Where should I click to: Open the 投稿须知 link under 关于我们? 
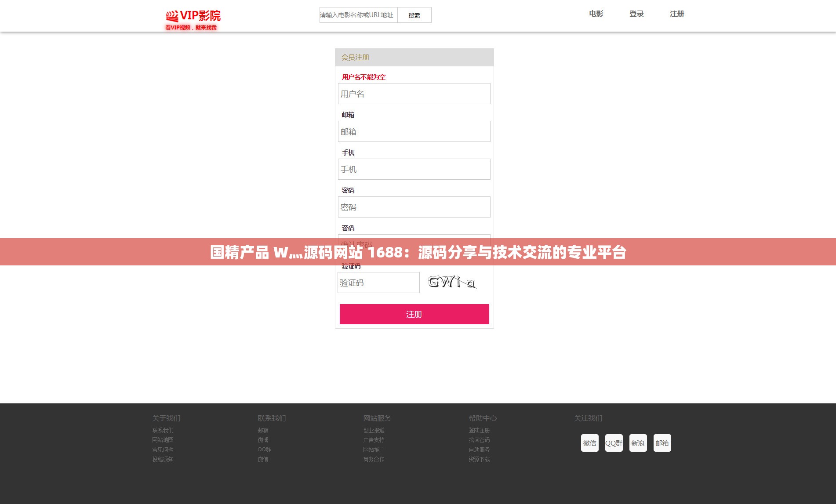pyautogui.click(x=163, y=459)
